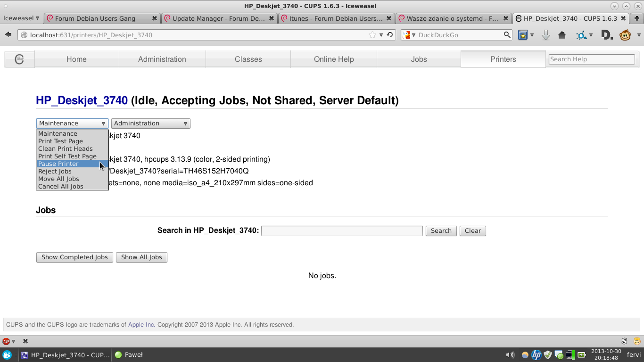Open the Update Manager forum browser tab

click(x=218, y=18)
